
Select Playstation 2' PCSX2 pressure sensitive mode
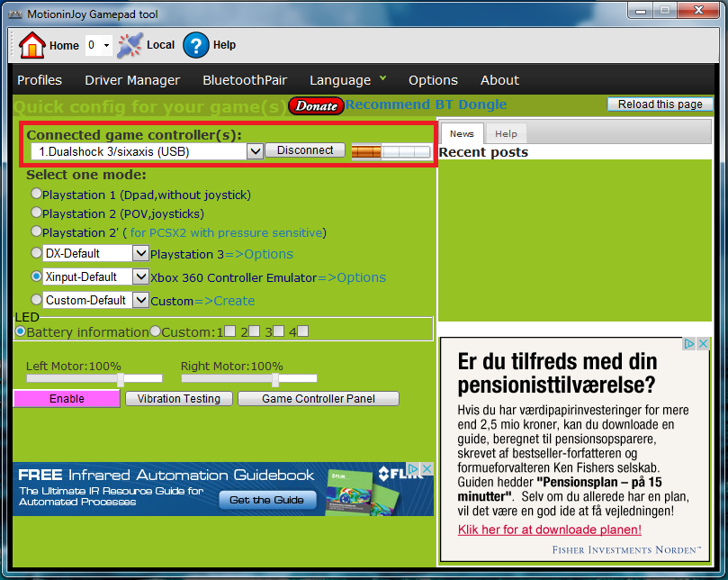[36, 231]
